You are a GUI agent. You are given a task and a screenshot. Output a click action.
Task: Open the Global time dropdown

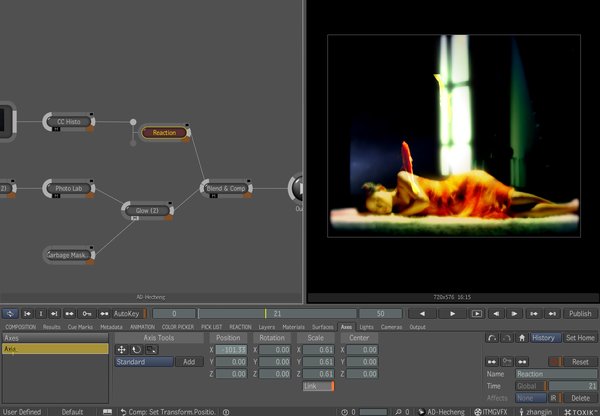(x=531, y=386)
